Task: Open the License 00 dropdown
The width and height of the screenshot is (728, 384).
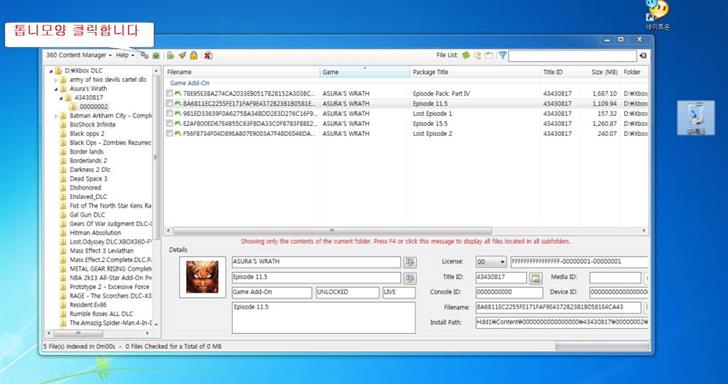Action: (x=491, y=262)
